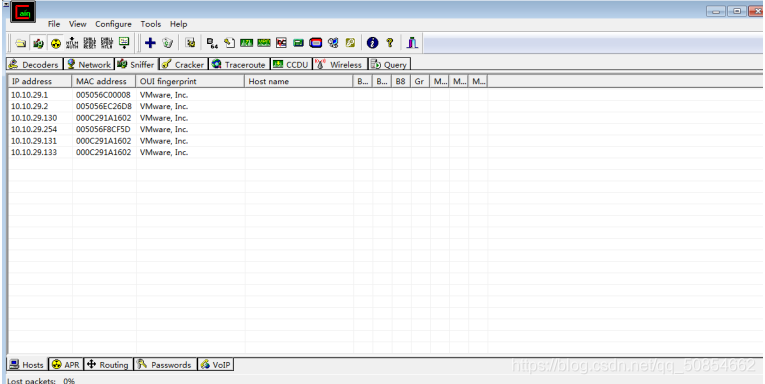Image resolution: width=765 pixels, height=384 pixels.
Task: Click the Lost packets status bar text
Action: pyautogui.click(x=41, y=381)
